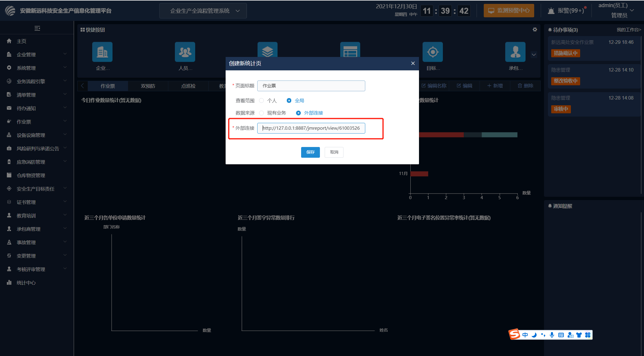Image resolution: width=644 pixels, height=356 pixels.
Task: Toggle Sogou punctuation mode icon
Action: (x=543, y=335)
